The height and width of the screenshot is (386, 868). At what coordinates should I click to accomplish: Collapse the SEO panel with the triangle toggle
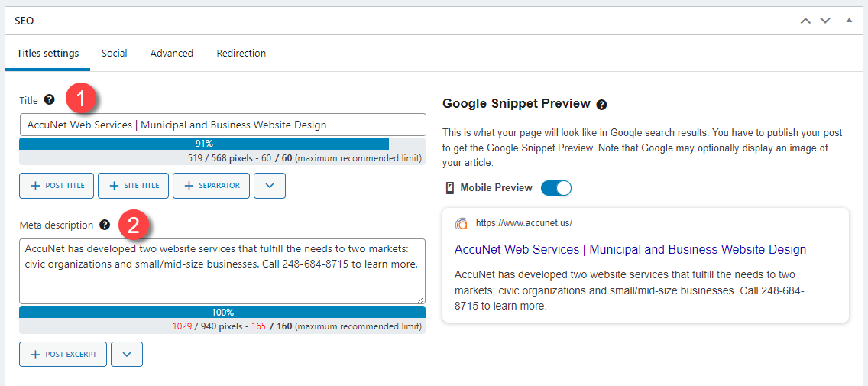click(x=849, y=21)
